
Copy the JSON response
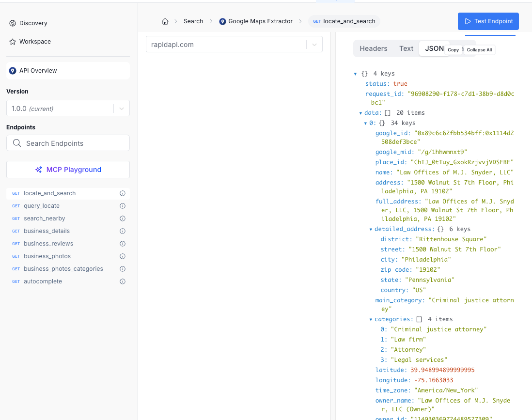pyautogui.click(x=453, y=50)
